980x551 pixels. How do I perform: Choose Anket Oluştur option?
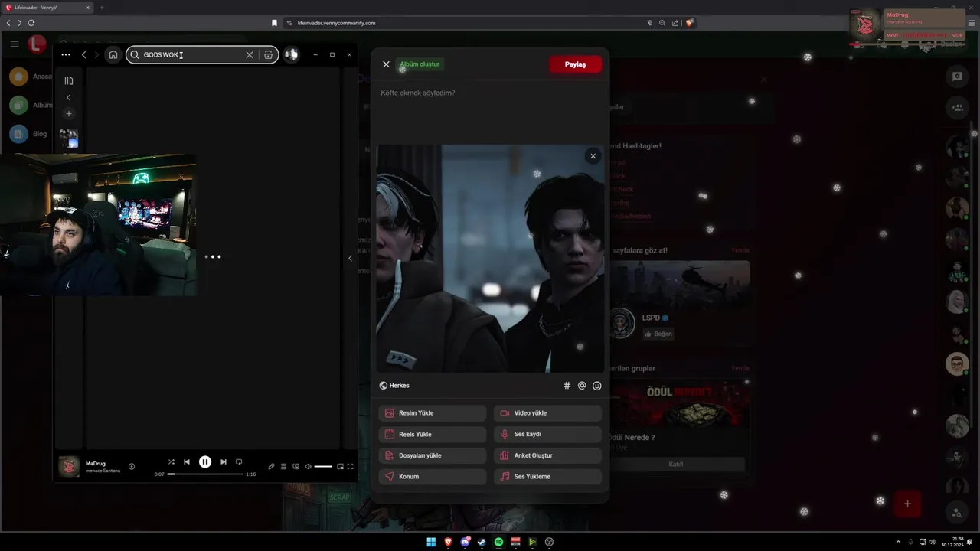pos(547,455)
